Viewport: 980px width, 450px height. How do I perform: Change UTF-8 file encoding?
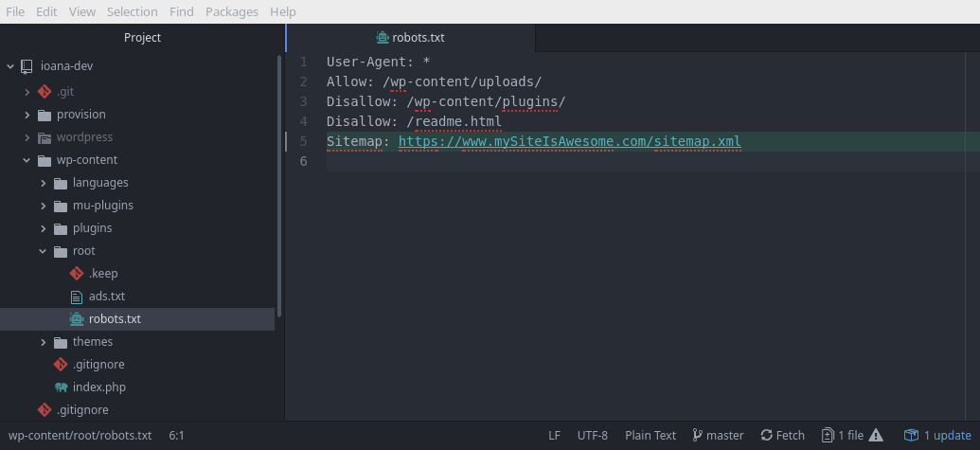[x=593, y=435]
